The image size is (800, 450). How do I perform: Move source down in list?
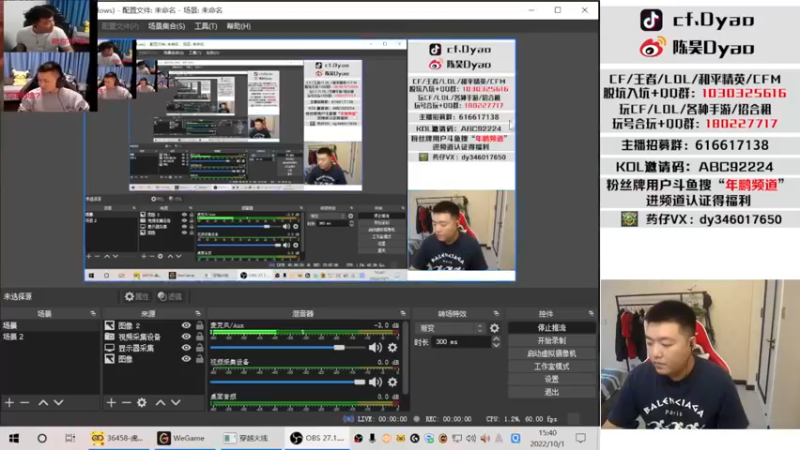pyautogui.click(x=176, y=403)
